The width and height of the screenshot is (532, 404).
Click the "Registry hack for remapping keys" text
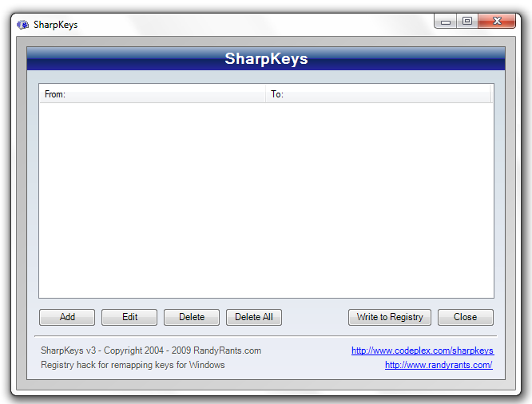click(133, 365)
